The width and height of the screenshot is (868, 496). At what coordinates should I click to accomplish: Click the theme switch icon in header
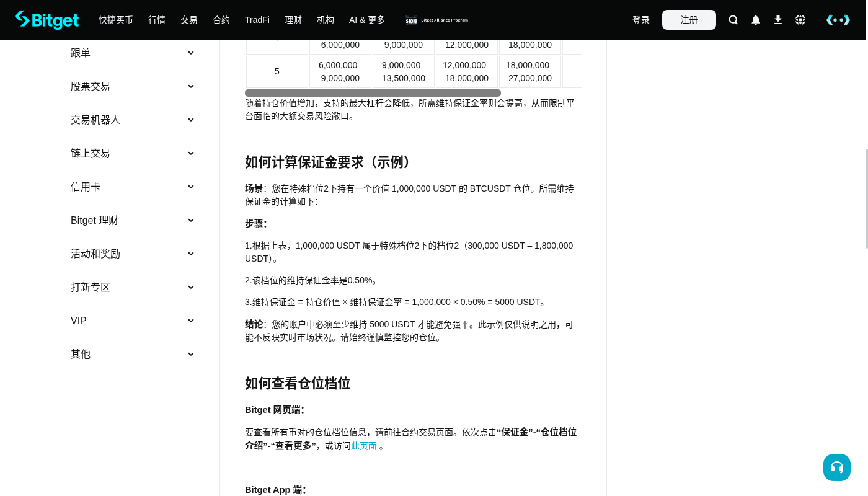[x=838, y=20]
